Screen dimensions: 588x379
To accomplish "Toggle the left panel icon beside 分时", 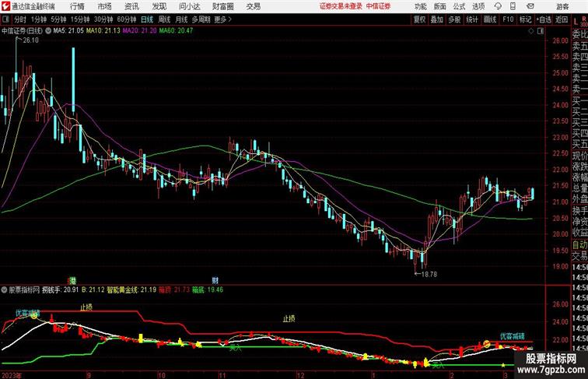I will click(5, 19).
